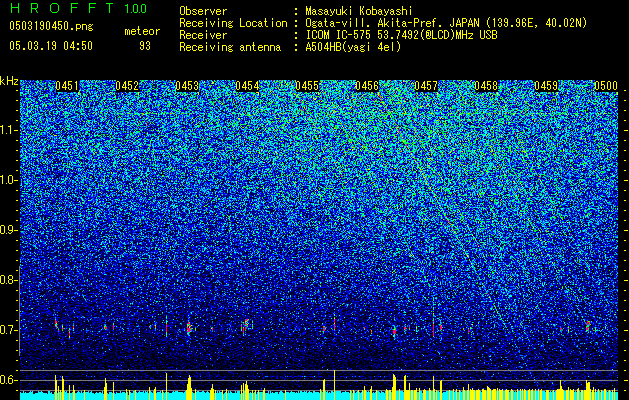This screenshot has width=629, height=400.
Task: Click the 0456 time marker
Action: (367, 86)
